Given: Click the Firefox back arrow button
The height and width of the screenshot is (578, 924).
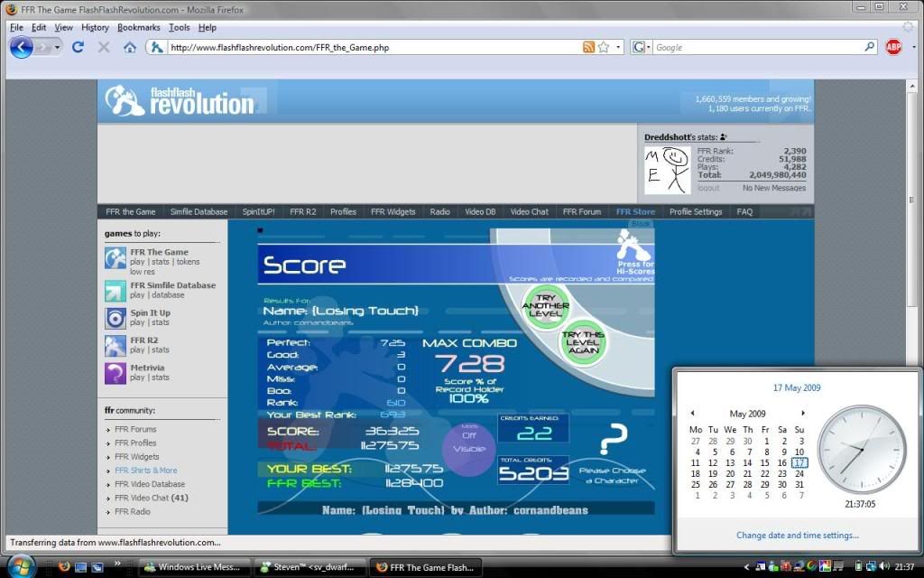Looking at the screenshot, I should click(22, 47).
